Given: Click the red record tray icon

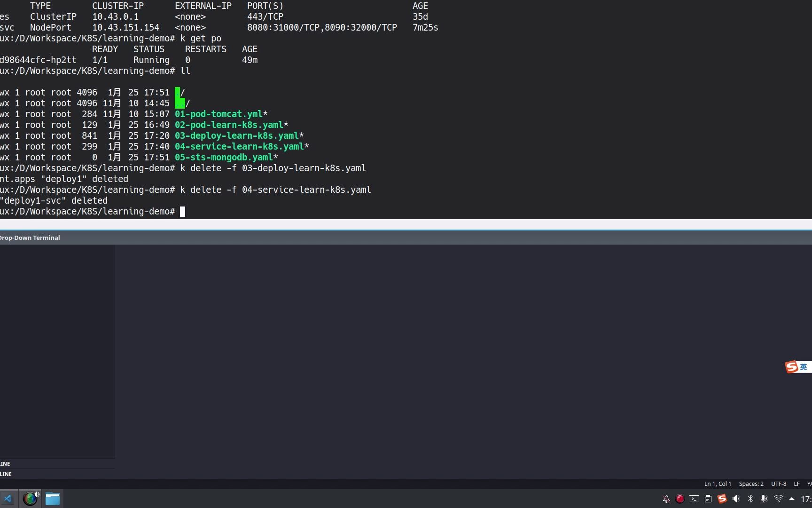Looking at the screenshot, I should click(680, 499).
